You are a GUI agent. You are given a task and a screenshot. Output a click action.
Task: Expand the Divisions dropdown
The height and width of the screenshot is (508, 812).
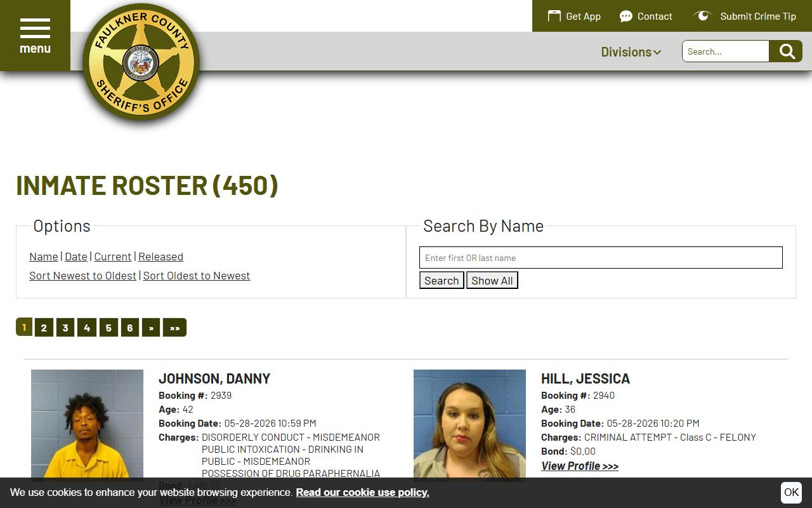(x=631, y=52)
